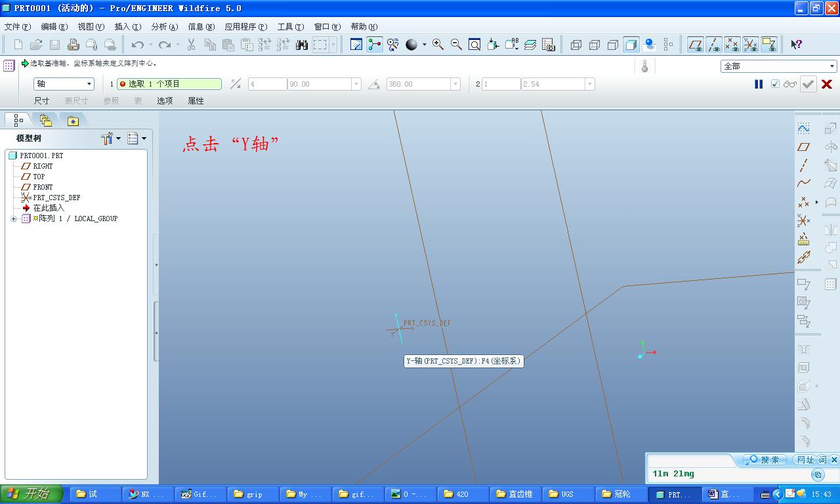Click the 开始 Start button
Viewport: 840px width, 504px height.
pos(31,494)
